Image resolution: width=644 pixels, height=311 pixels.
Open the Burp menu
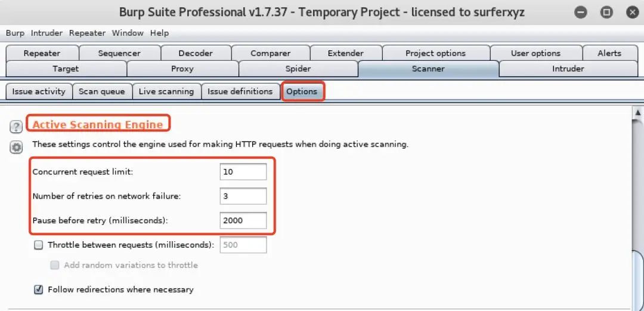point(15,33)
